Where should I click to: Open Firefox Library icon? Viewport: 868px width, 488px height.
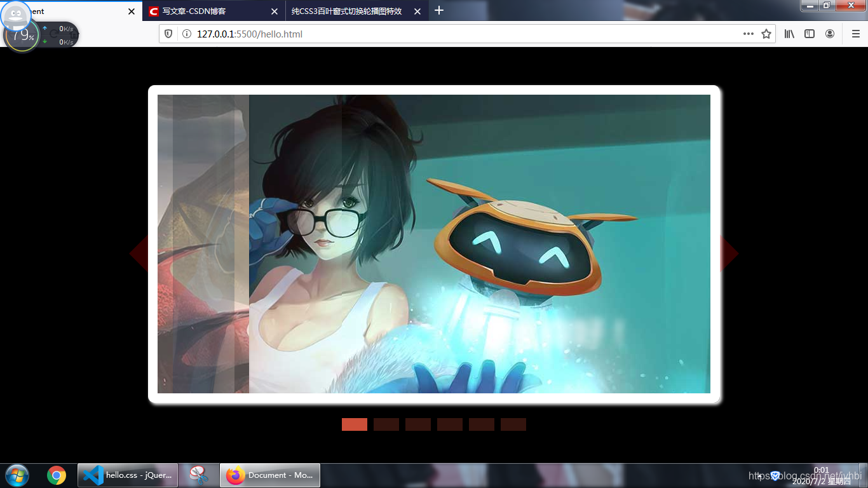(x=789, y=34)
